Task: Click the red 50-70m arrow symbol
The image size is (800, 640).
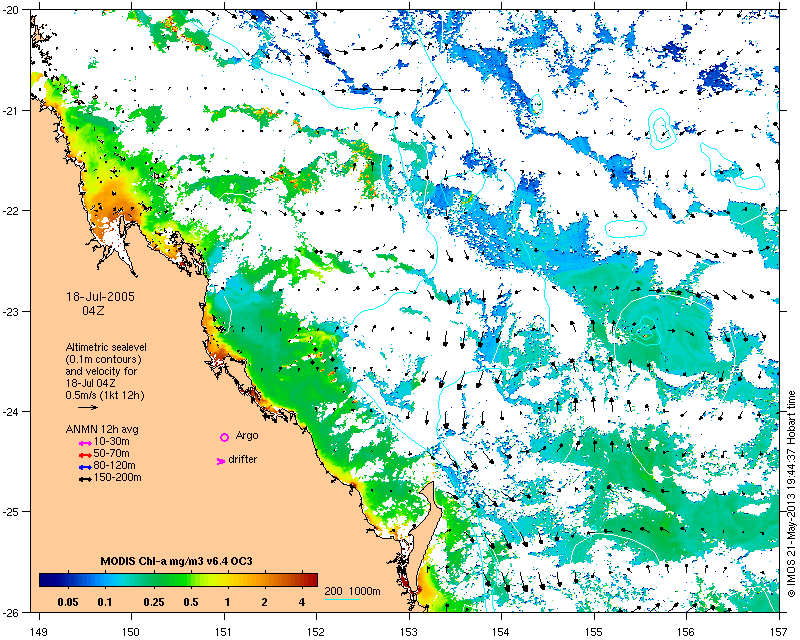Action: (x=85, y=455)
